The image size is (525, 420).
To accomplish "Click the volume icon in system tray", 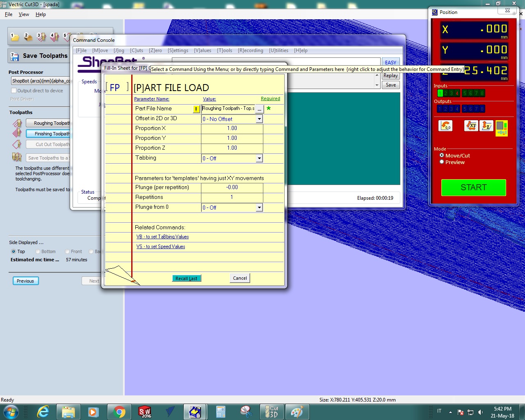I will (480, 412).
